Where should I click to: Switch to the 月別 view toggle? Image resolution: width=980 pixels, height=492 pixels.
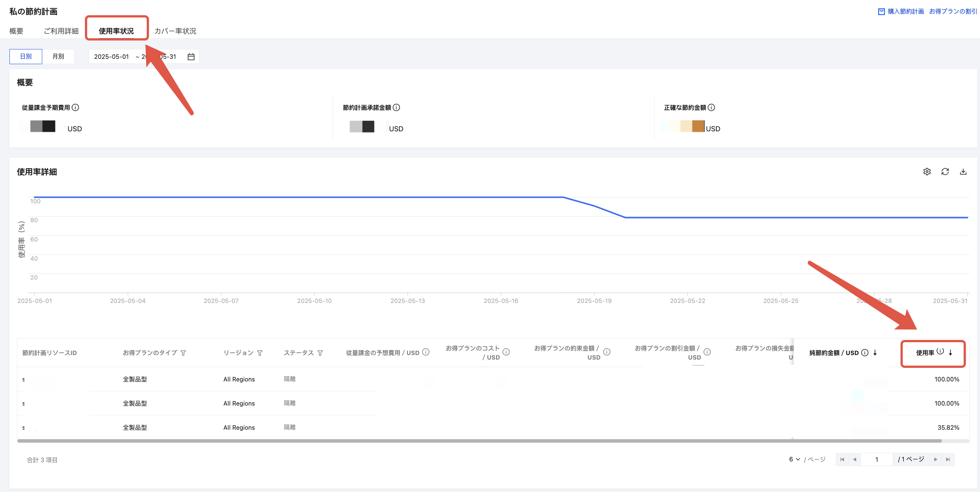pyautogui.click(x=58, y=56)
